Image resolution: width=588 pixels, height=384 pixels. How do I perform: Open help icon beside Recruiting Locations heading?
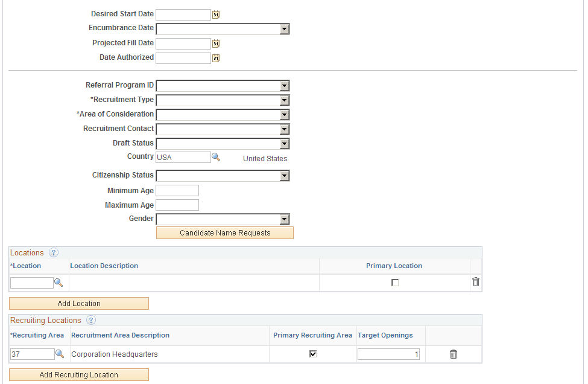point(90,320)
